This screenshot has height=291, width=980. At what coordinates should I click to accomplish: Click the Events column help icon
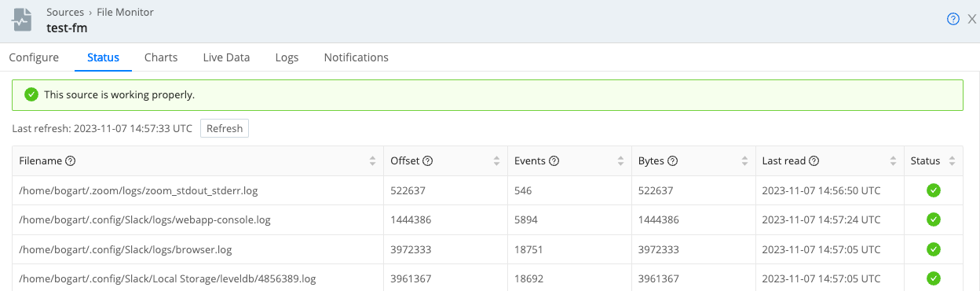coord(554,161)
